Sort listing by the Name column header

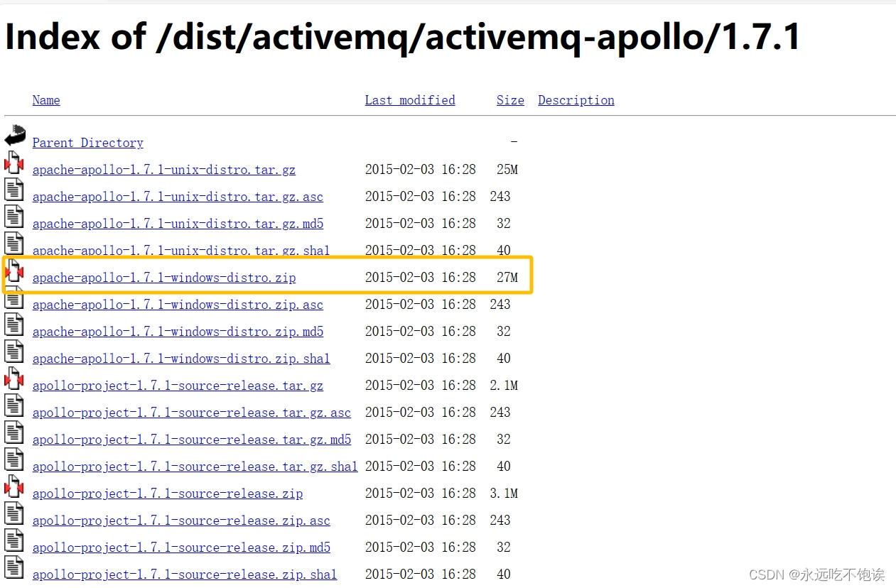pyautogui.click(x=45, y=100)
